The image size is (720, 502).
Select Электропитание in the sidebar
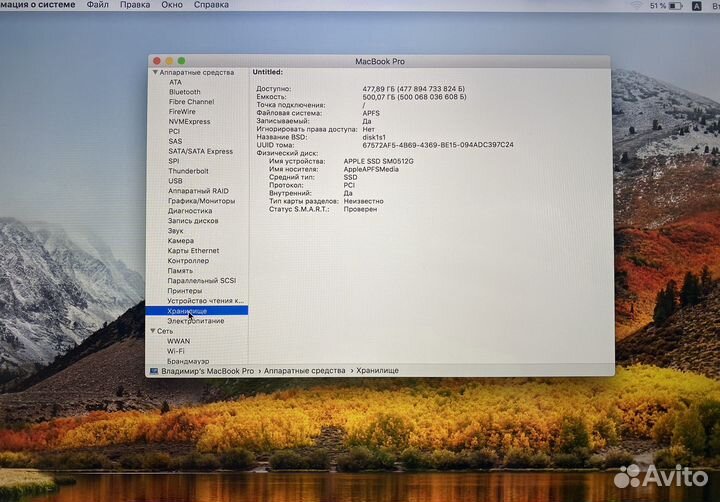[196, 321]
